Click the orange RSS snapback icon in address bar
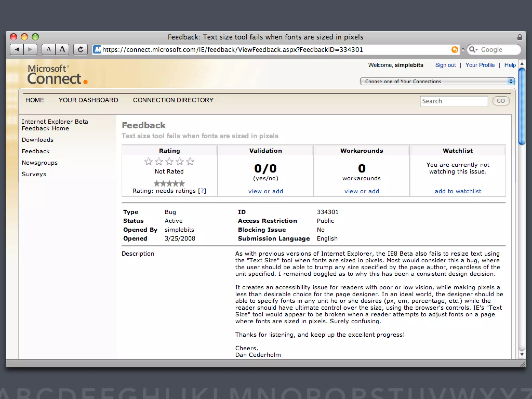This screenshot has width=532, height=399. 455,50
